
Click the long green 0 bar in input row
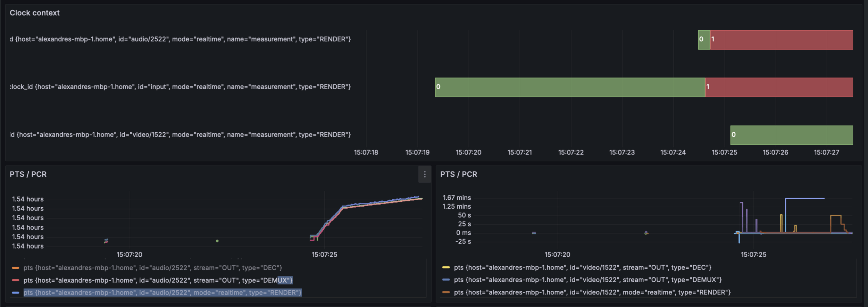coord(570,87)
